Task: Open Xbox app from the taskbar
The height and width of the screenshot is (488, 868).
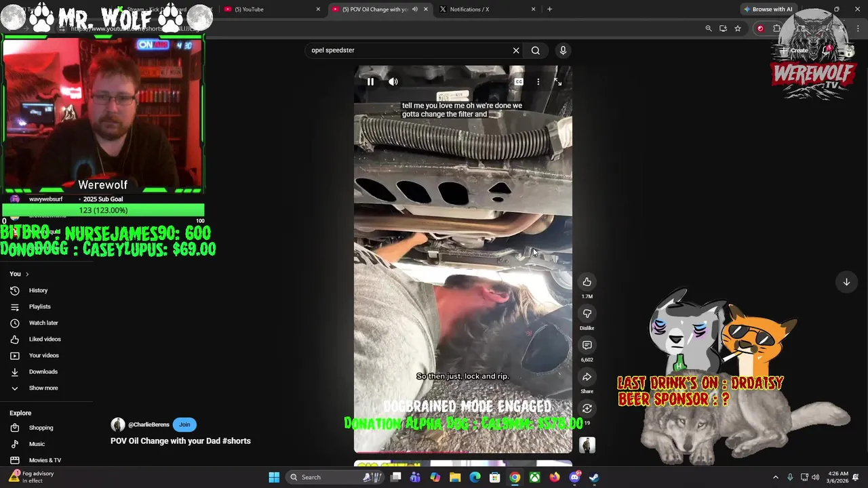Action: click(x=535, y=477)
